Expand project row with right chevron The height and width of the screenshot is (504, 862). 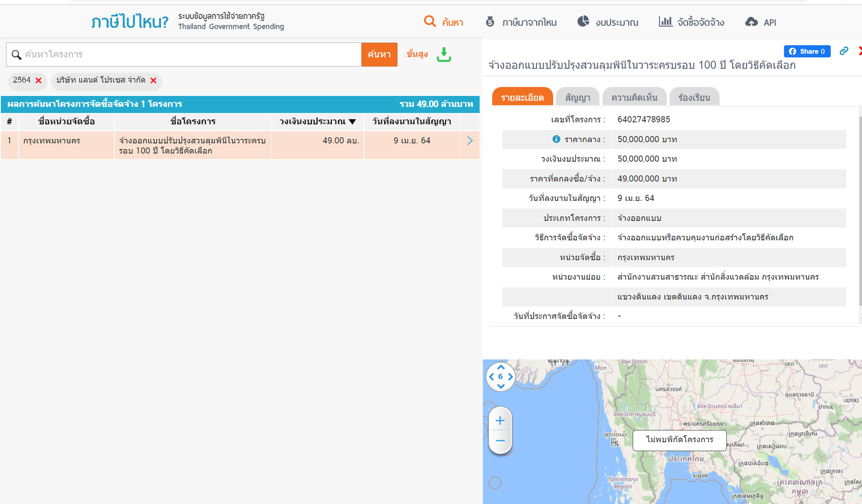point(470,141)
